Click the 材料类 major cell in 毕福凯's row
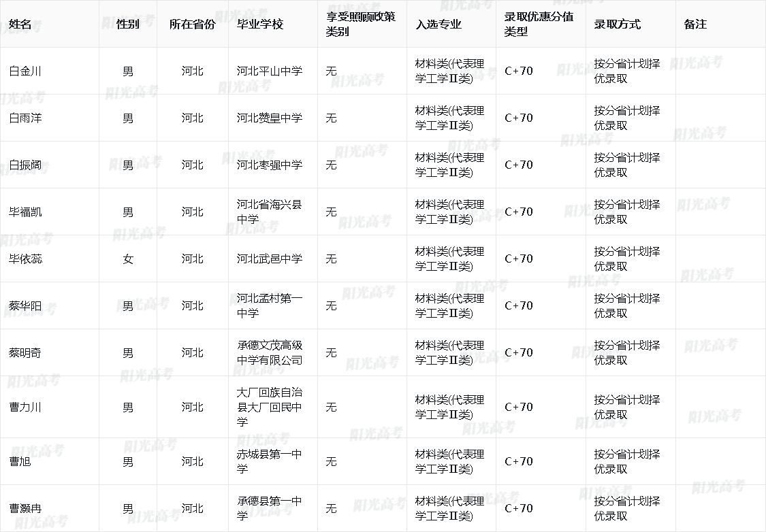Image resolution: width=766 pixels, height=532 pixels. click(450, 212)
